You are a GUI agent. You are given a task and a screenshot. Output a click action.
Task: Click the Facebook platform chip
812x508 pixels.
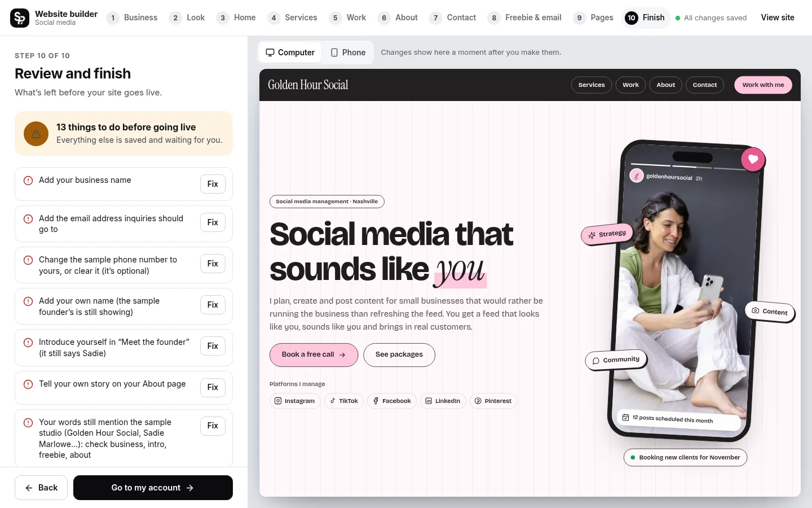(x=392, y=401)
